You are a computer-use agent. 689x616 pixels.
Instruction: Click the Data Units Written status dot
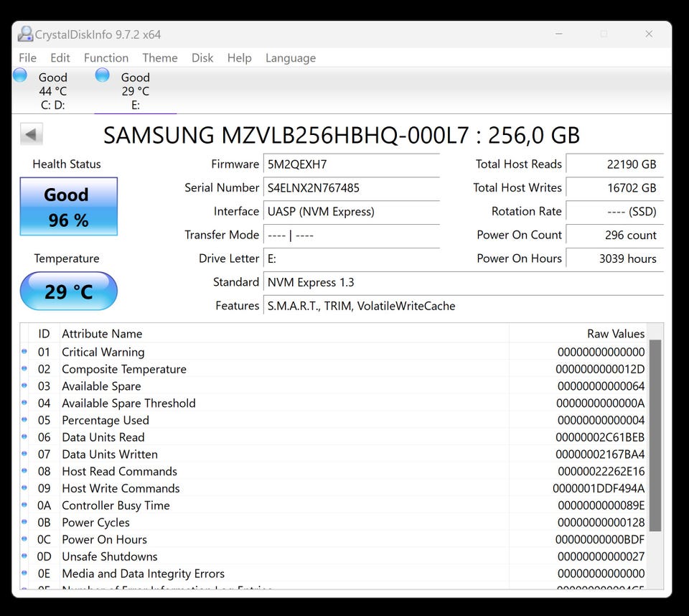click(x=24, y=454)
